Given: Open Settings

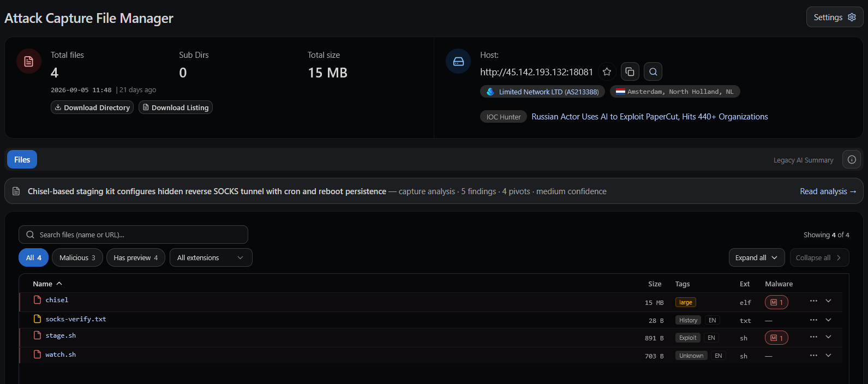Looking at the screenshot, I should tap(835, 17).
